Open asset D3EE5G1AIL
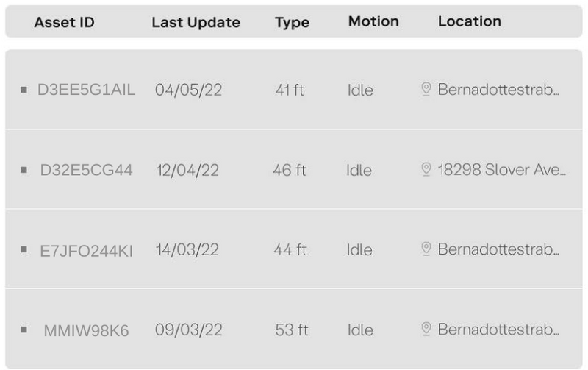Image resolution: width=588 pixels, height=370 pixels. [86, 90]
